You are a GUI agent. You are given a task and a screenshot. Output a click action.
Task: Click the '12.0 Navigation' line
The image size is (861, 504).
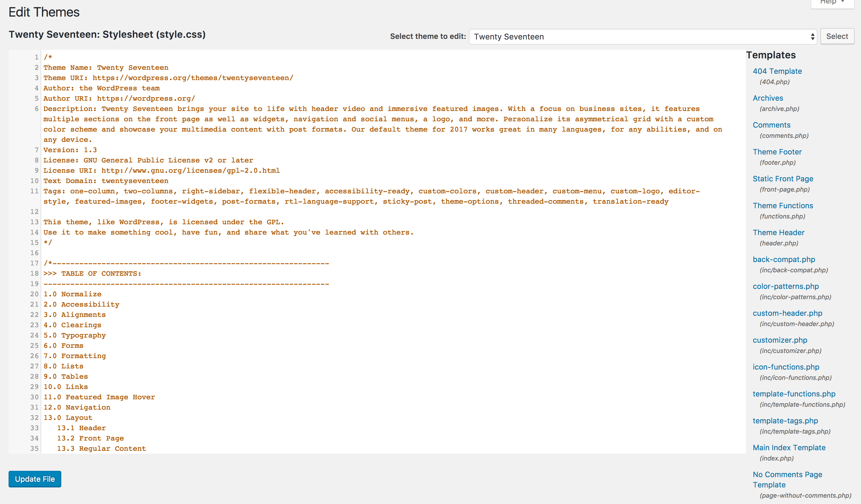[x=77, y=407]
